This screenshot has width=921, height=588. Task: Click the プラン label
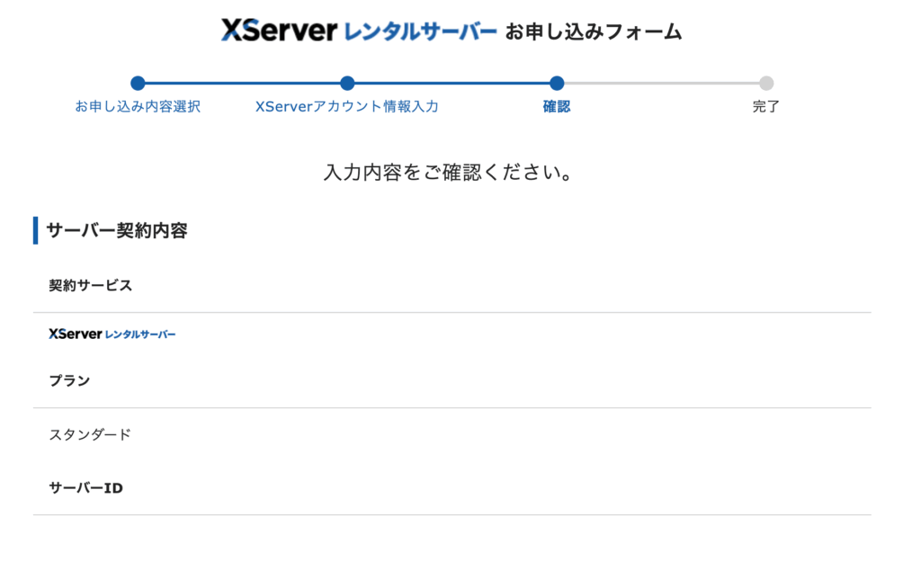(69, 381)
